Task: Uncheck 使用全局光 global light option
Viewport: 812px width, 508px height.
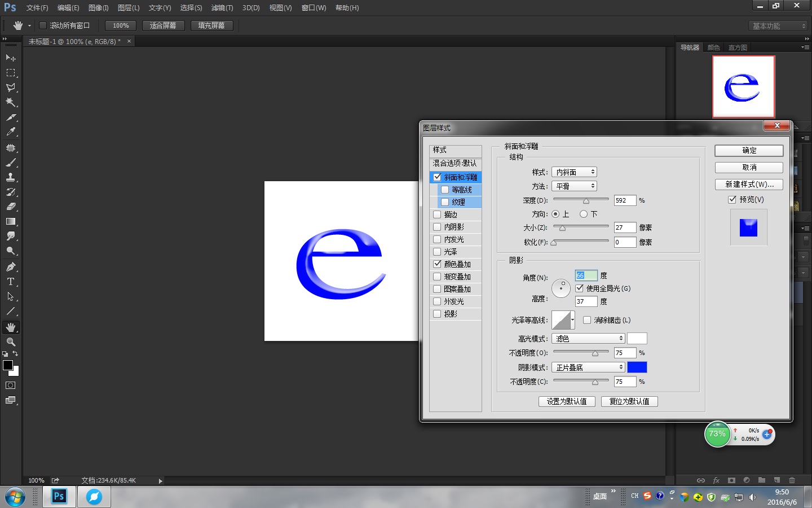Action: 580,288
